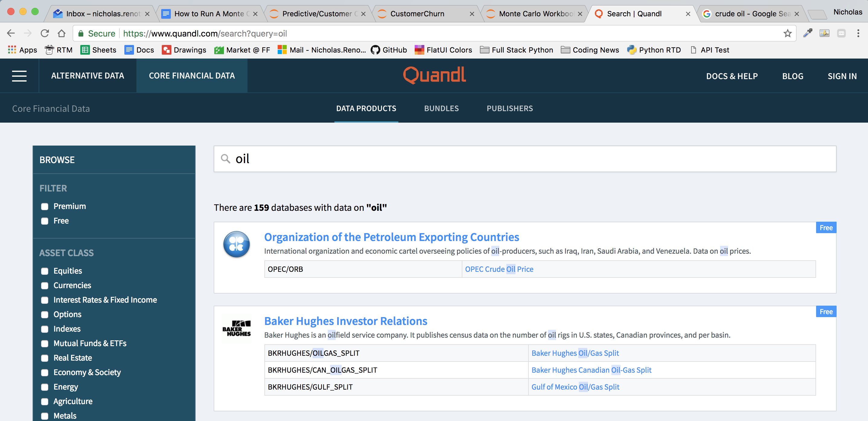Click the OPEC logo thumbnail

pos(237,244)
